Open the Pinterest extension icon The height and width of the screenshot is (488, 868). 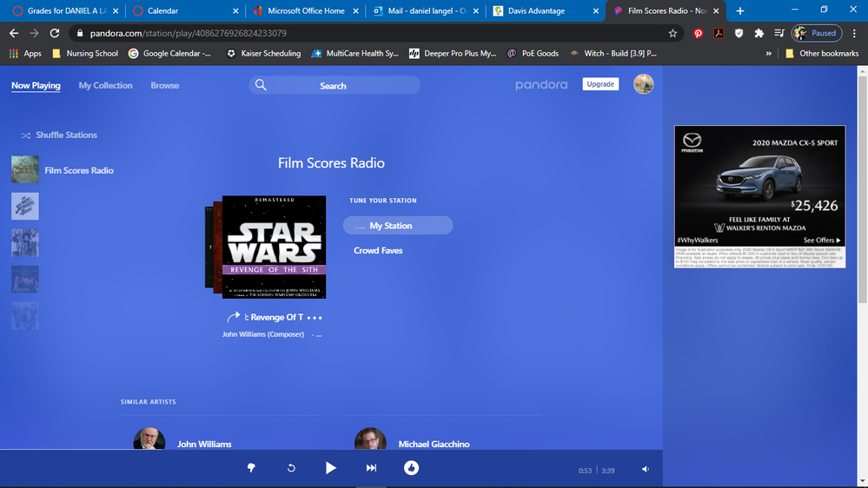tap(699, 33)
